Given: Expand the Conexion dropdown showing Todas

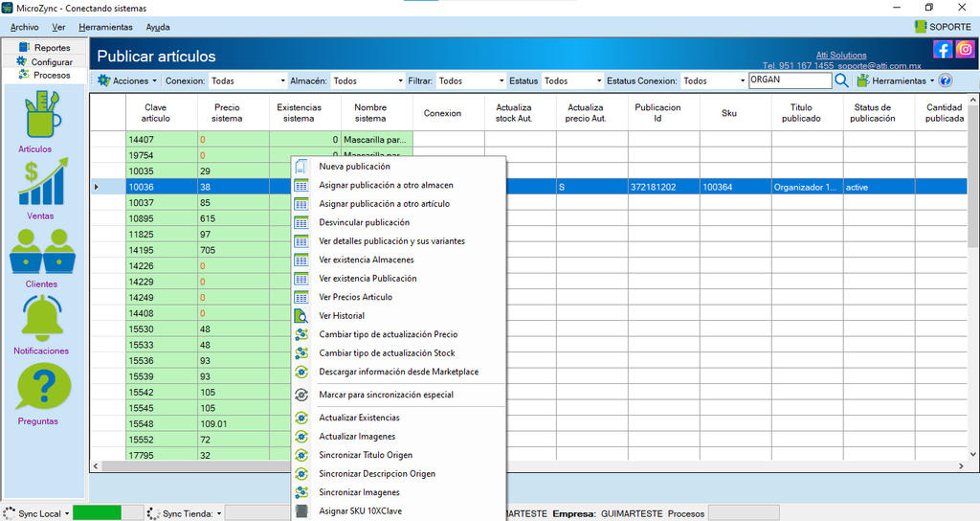Looking at the screenshot, I should coord(248,80).
